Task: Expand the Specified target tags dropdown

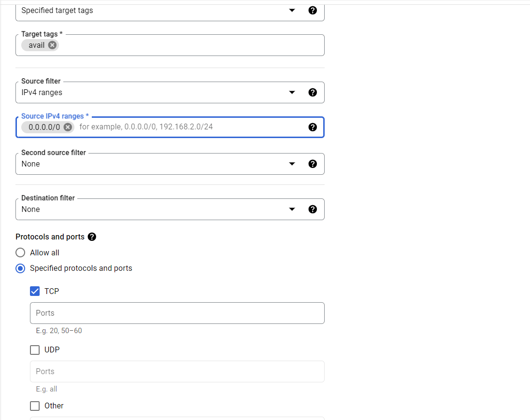Action: point(292,11)
